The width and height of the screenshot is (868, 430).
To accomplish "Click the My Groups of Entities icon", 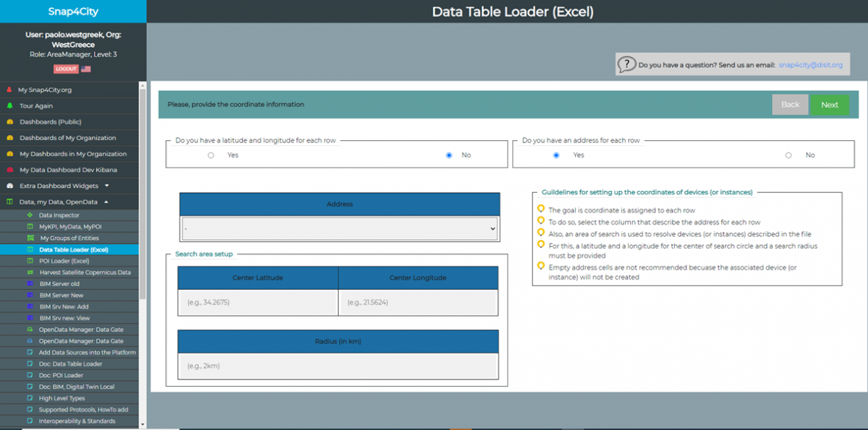I will pyautogui.click(x=30, y=238).
